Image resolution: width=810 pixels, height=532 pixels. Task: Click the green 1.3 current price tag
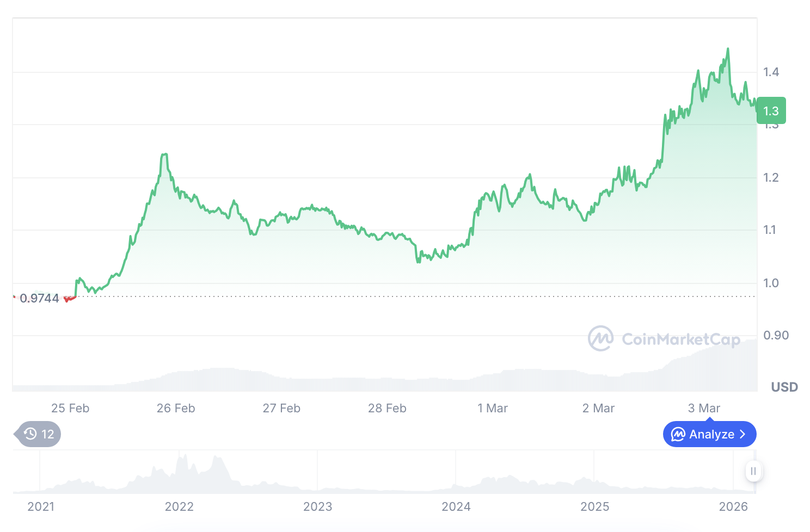click(771, 111)
